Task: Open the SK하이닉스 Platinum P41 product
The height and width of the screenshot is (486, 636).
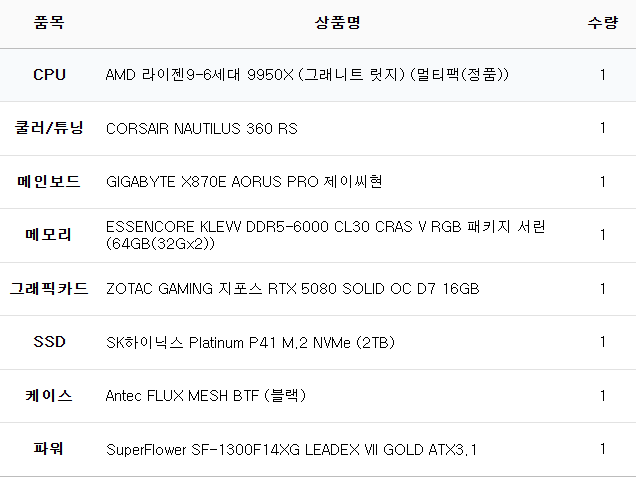Action: [x=250, y=343]
